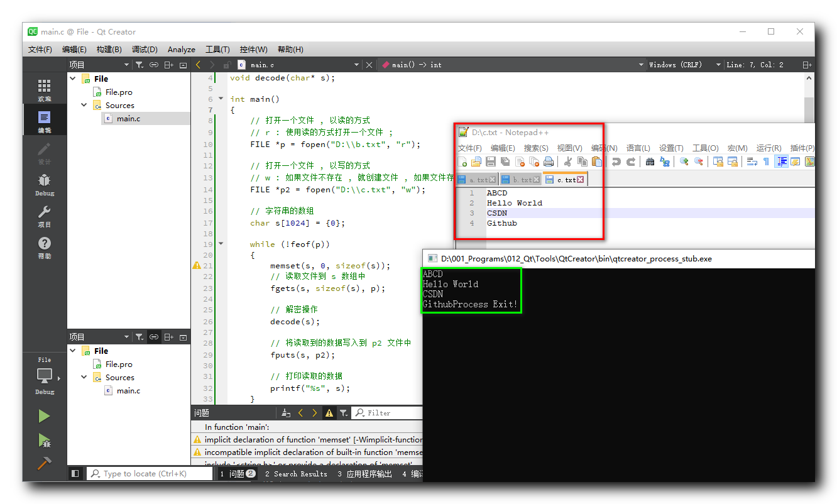Open the Analyze menu
Screen dimensions: 837x504
coord(182,50)
